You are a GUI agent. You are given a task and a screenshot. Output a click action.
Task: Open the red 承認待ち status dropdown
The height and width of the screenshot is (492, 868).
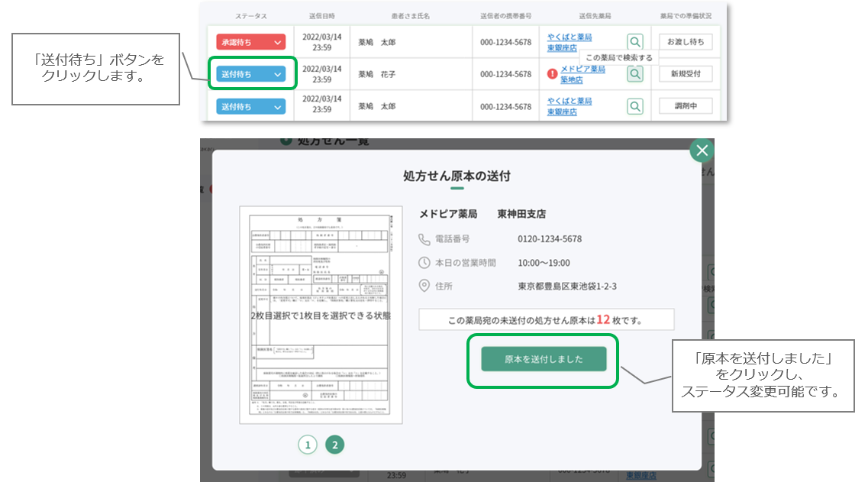(250, 42)
